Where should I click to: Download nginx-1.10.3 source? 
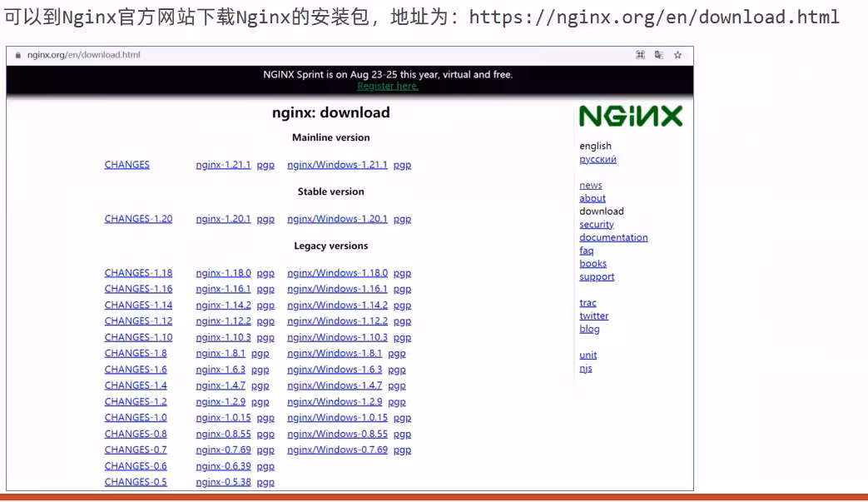pyautogui.click(x=223, y=337)
